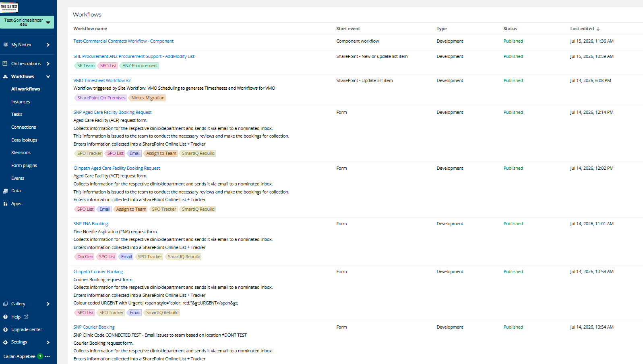Open the Clinpath Courier Booking workflow
Image resolution: width=643 pixels, height=364 pixels.
tap(98, 272)
